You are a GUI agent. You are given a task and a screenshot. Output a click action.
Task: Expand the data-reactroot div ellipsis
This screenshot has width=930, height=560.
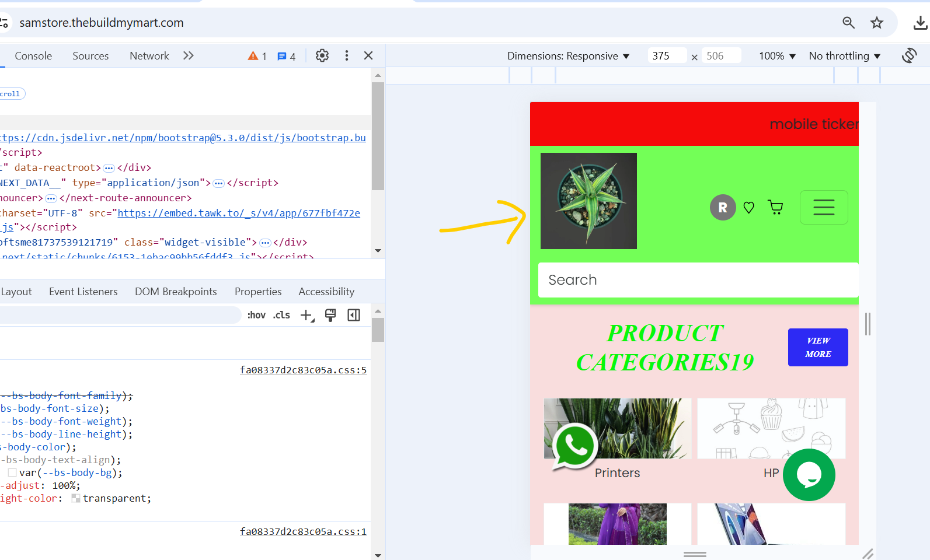click(109, 168)
